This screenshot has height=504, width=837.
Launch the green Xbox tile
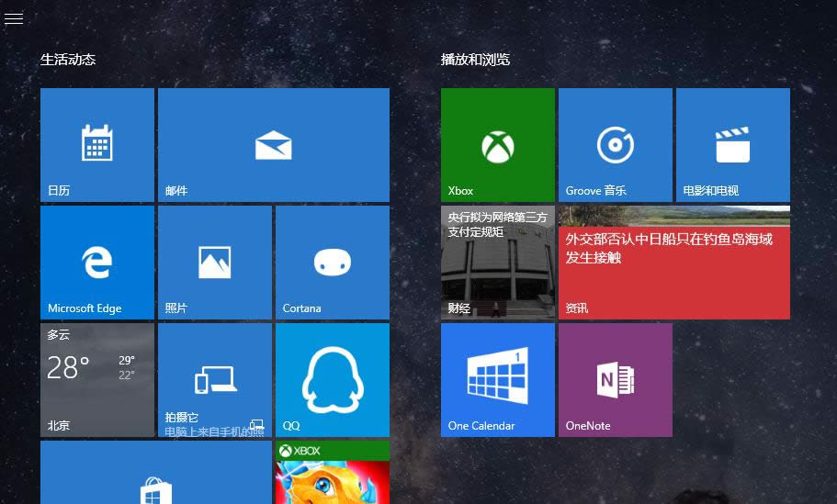pyautogui.click(x=498, y=145)
